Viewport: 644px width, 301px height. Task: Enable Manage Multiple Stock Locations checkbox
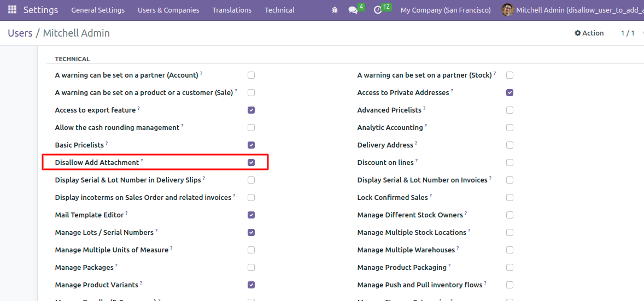510,232
